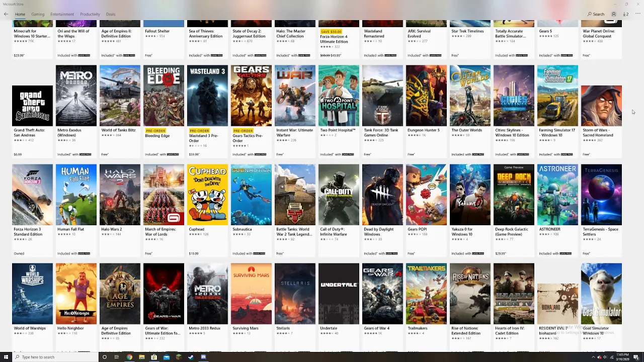Screen dimensions: 644x362
Task: Open TerraGenesis game cover
Action: coord(601,195)
